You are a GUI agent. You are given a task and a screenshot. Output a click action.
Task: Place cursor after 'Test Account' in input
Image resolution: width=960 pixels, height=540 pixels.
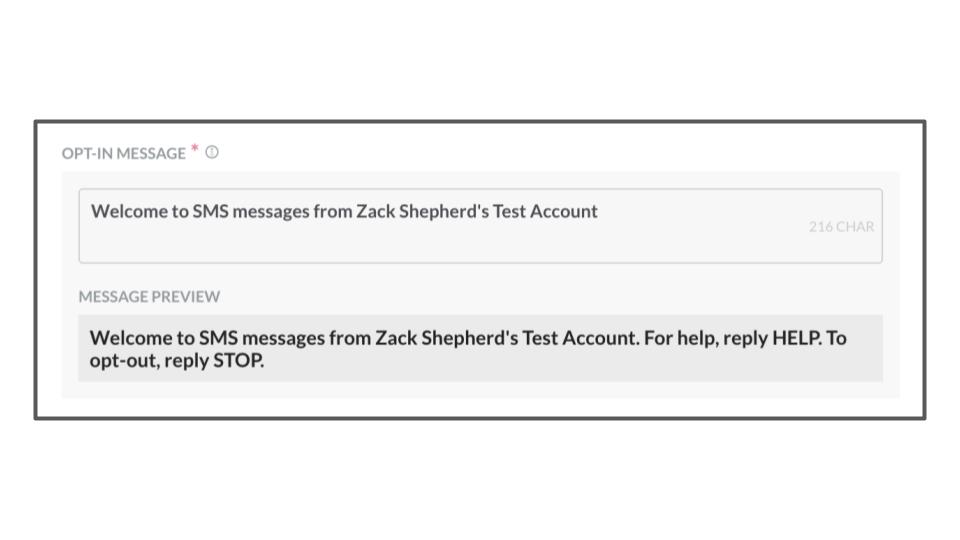click(599, 211)
